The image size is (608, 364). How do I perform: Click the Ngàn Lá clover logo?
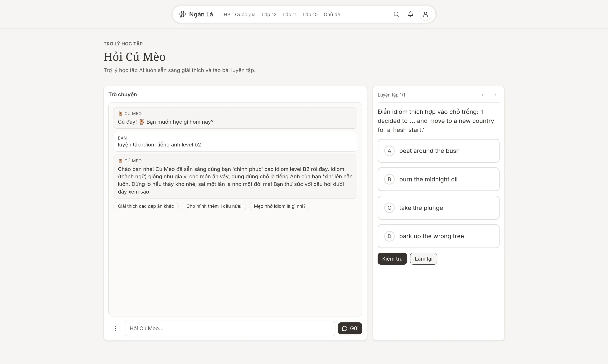pos(182,14)
